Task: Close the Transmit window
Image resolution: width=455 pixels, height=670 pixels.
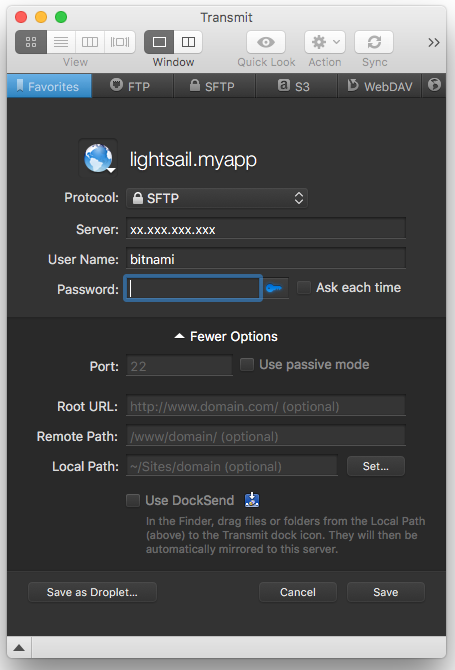Action: pyautogui.click(x=21, y=17)
